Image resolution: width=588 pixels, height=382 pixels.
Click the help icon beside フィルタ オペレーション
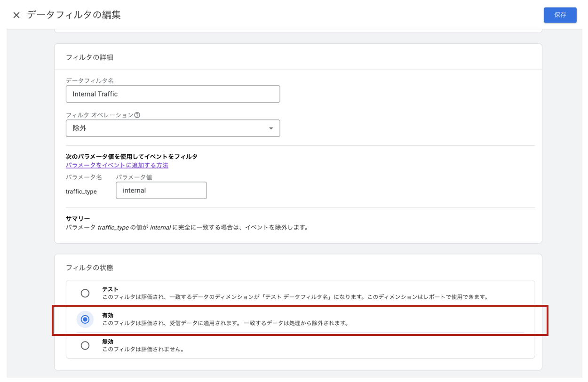point(137,115)
